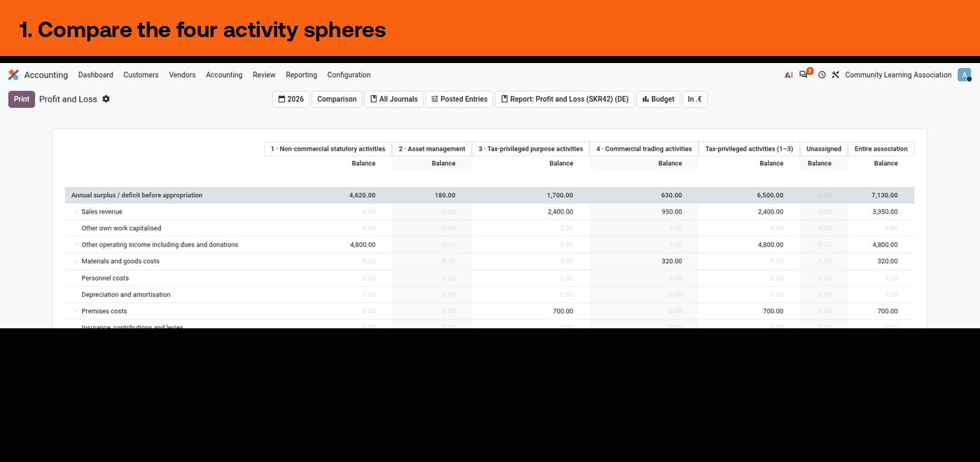Open the user avatar menu

[x=964, y=75]
